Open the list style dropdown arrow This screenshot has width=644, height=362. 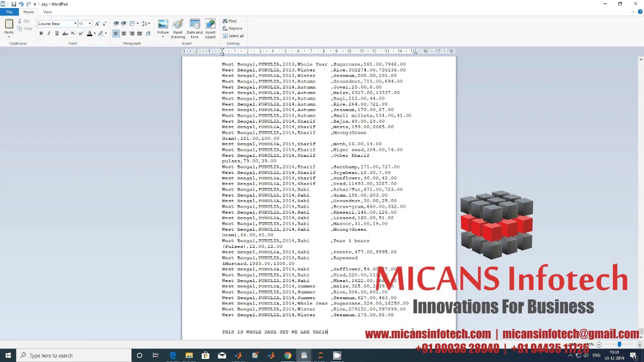tap(137, 24)
